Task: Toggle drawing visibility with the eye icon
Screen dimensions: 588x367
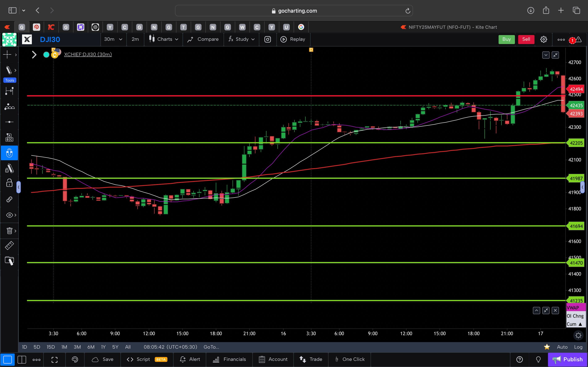Action: [x=9, y=215]
